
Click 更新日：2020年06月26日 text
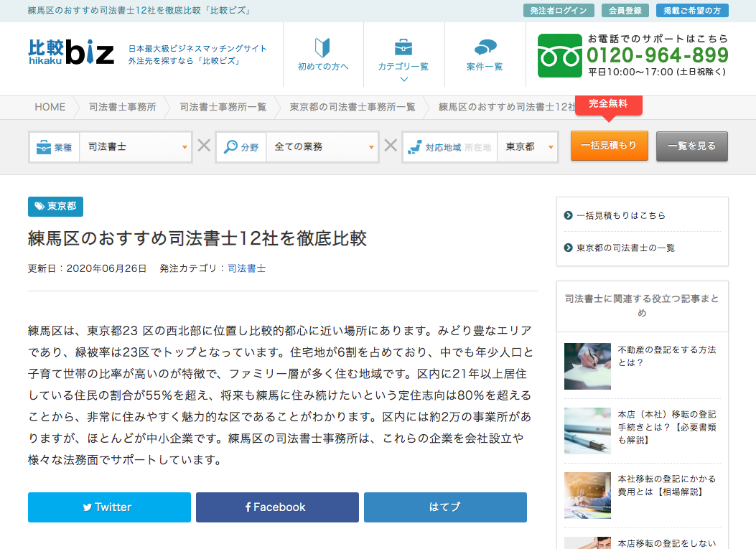click(87, 268)
